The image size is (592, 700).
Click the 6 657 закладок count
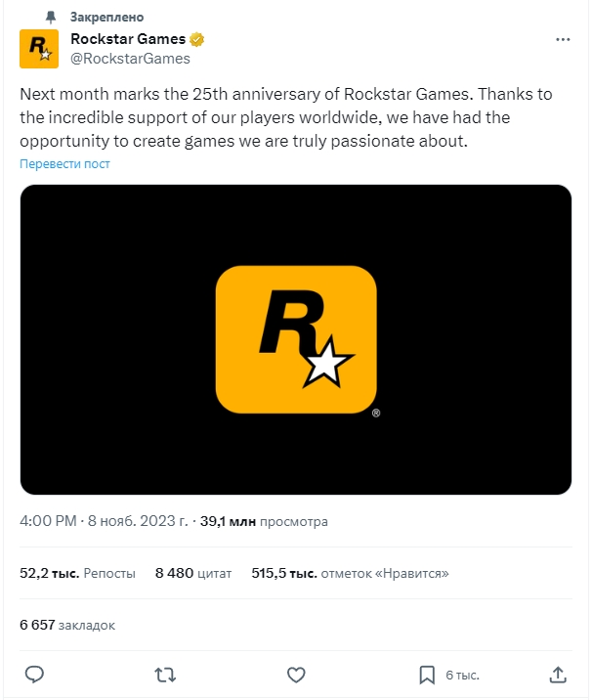pyautogui.click(x=67, y=624)
